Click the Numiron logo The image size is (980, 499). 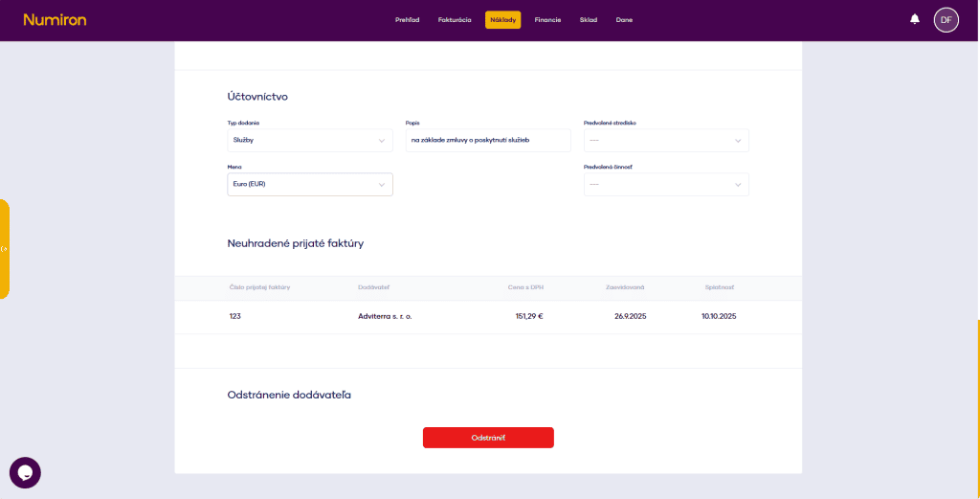[55, 19]
